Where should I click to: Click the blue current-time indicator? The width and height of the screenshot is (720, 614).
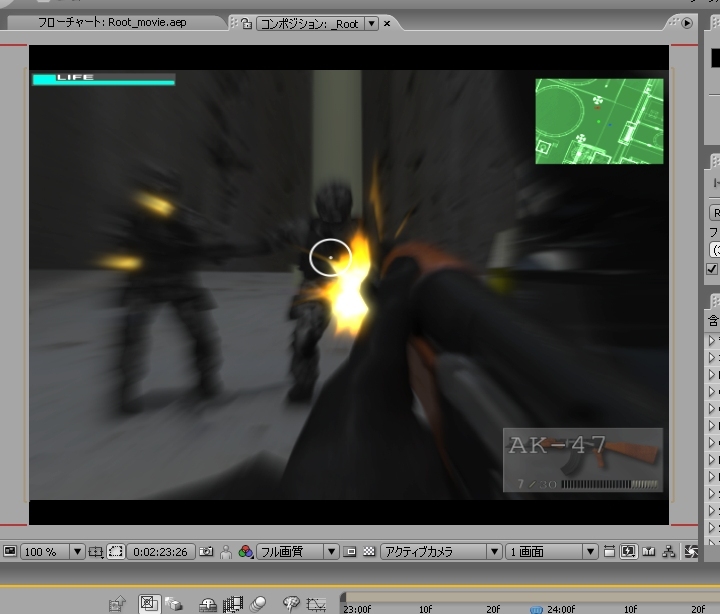coord(536,609)
